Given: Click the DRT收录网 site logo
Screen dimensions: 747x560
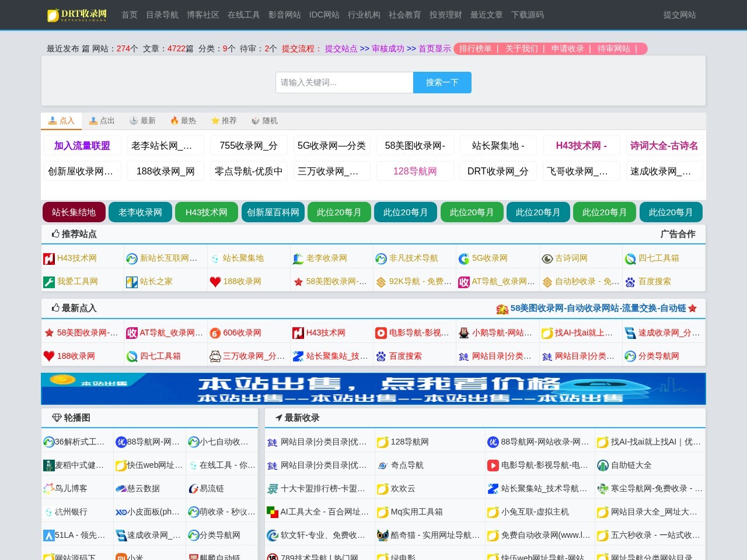Looking at the screenshot, I should pos(77,15).
